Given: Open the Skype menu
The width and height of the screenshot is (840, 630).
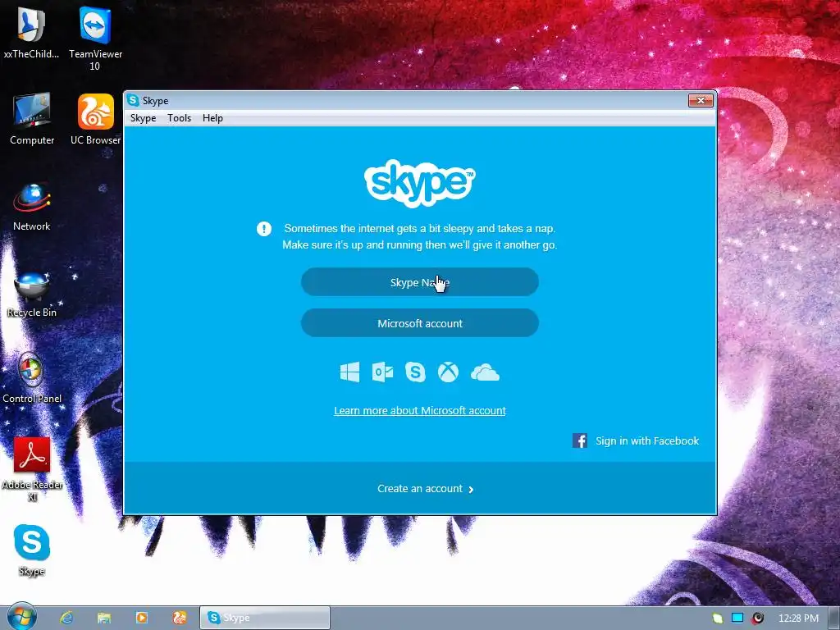Looking at the screenshot, I should coord(143,118).
